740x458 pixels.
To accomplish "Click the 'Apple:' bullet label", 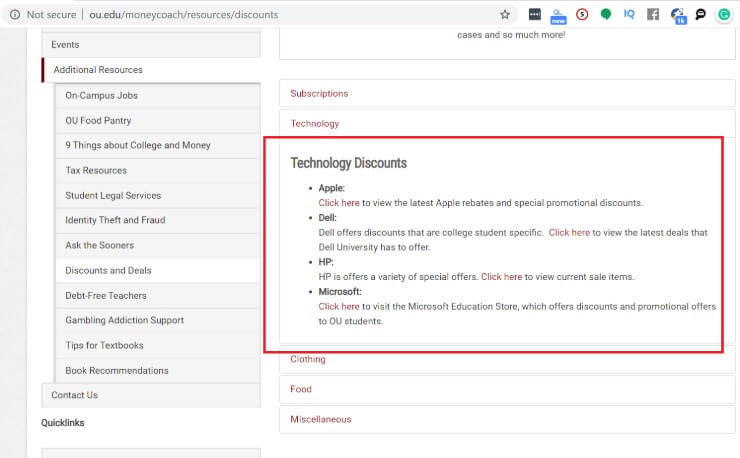I will click(x=331, y=188).
